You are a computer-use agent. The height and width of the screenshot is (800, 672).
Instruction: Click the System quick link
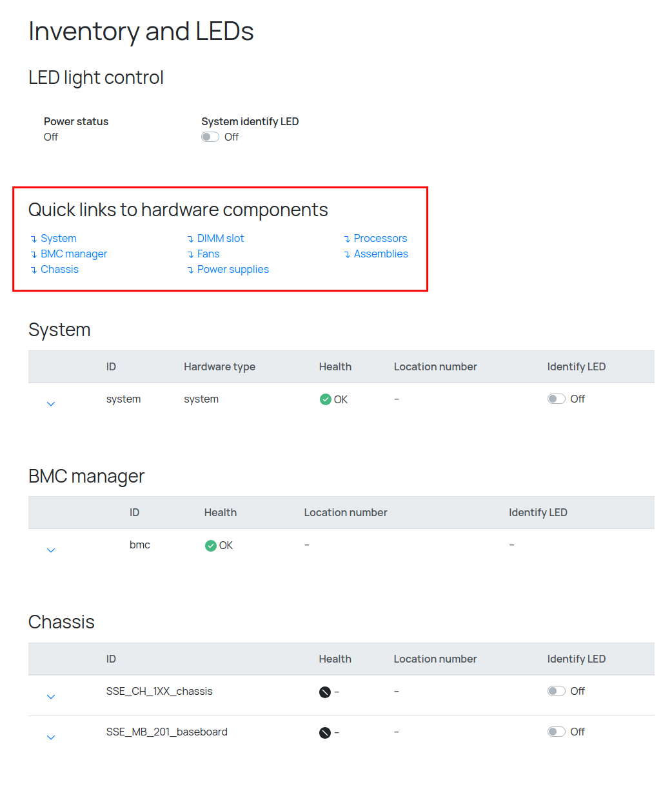pos(58,239)
